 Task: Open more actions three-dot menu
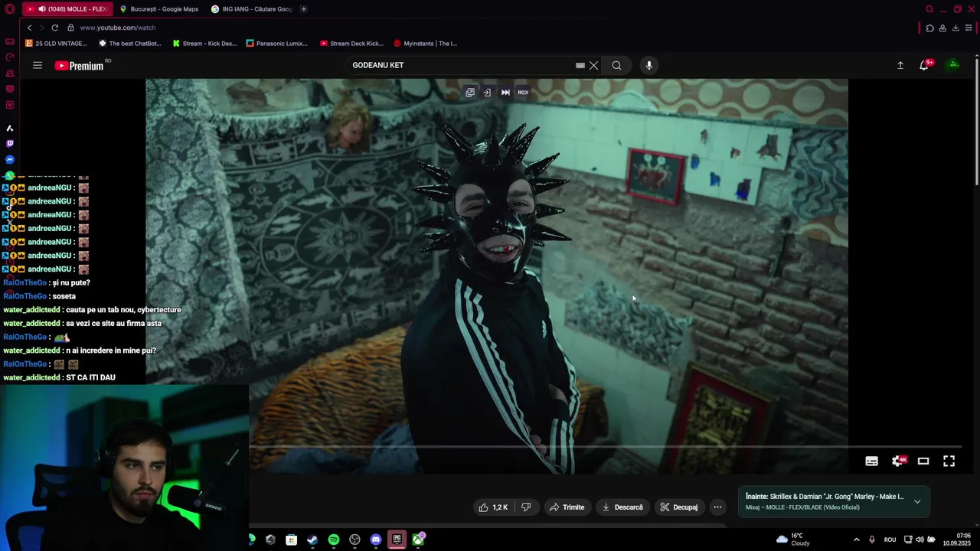pos(717,507)
